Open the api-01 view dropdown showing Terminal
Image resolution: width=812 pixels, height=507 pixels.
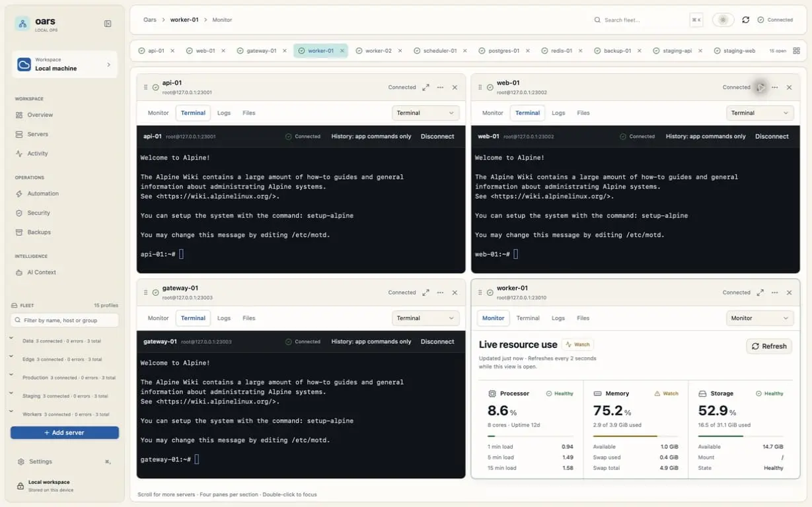coord(425,113)
